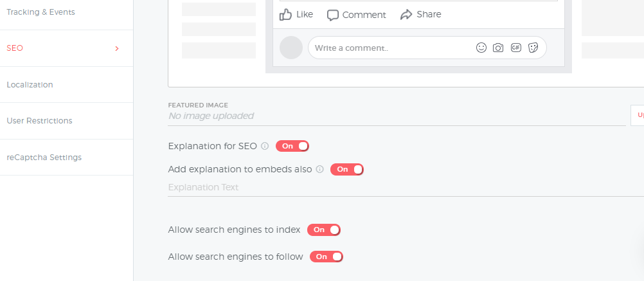
Task: Expand the SEO section chevron arrow
Action: tap(117, 48)
